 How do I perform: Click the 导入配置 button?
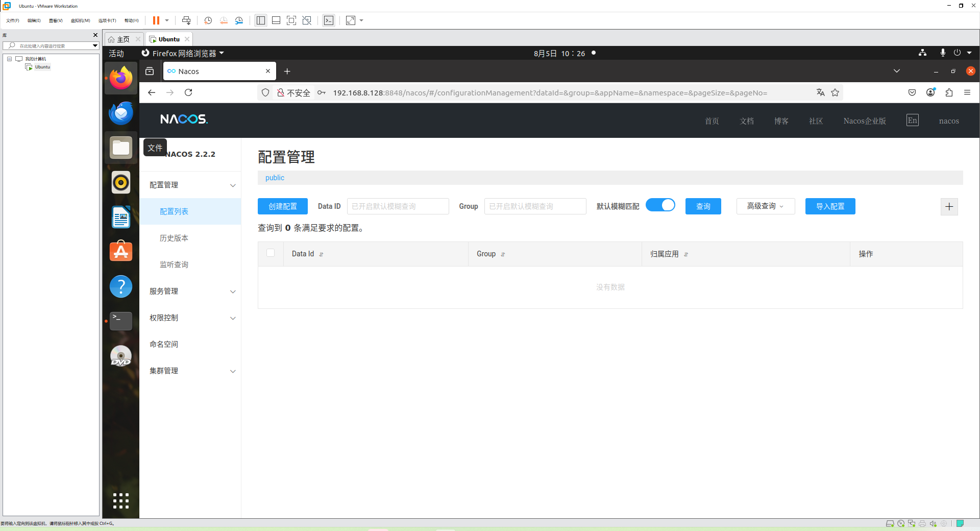pyautogui.click(x=830, y=206)
